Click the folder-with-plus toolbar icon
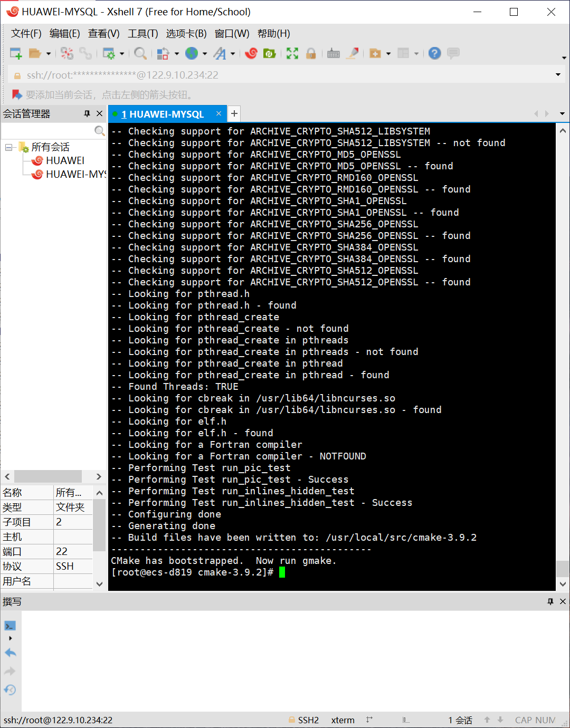570x728 pixels. click(375, 53)
